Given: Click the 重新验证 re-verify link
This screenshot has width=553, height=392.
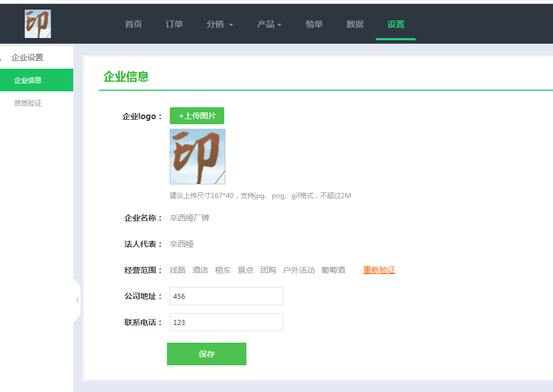Looking at the screenshot, I should pyautogui.click(x=379, y=270).
